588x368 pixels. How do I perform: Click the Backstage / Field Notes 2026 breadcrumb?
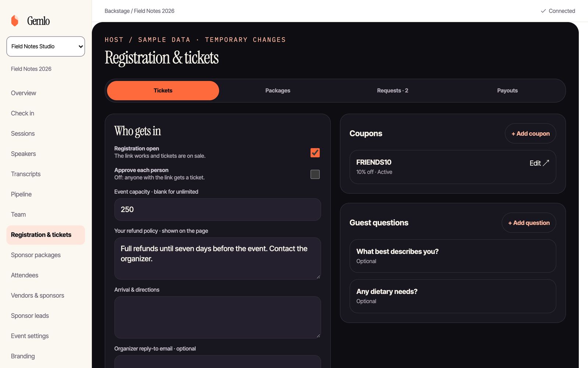(140, 11)
